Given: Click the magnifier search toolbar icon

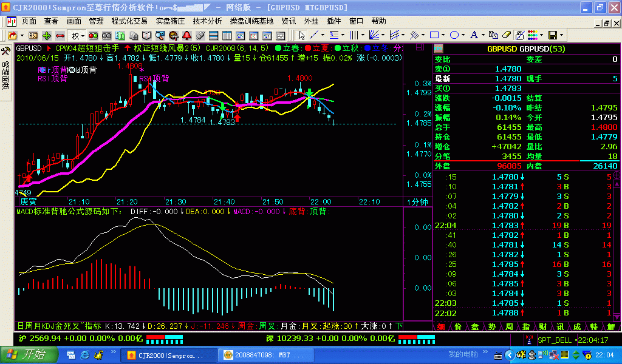Looking at the screenshot, I should (x=160, y=36).
